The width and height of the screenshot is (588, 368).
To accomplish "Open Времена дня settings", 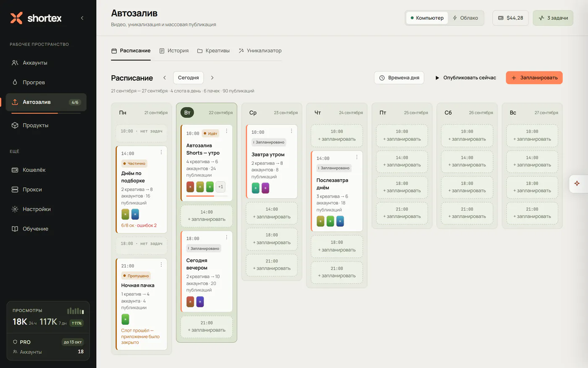I will tap(399, 78).
